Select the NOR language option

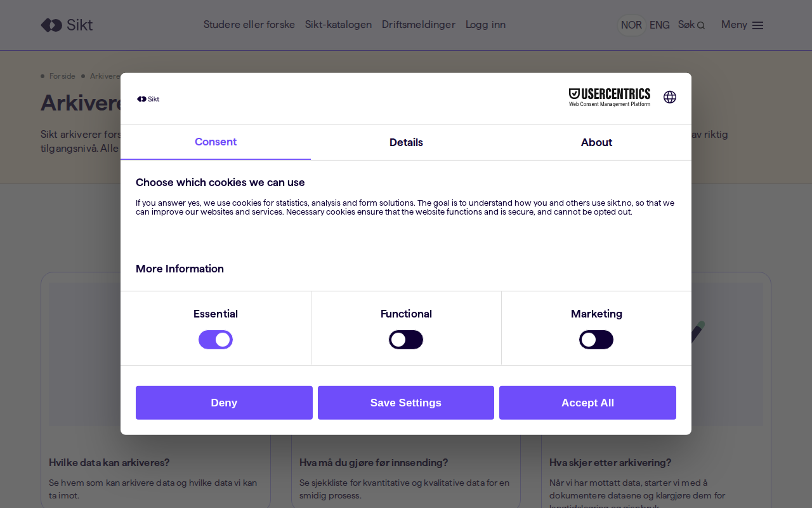(631, 25)
